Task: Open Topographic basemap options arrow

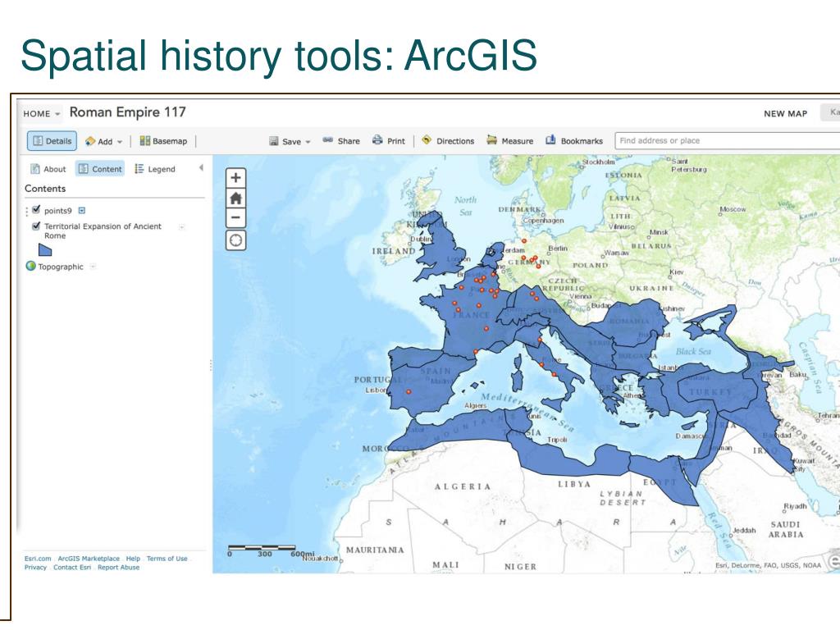Action: tap(93, 267)
